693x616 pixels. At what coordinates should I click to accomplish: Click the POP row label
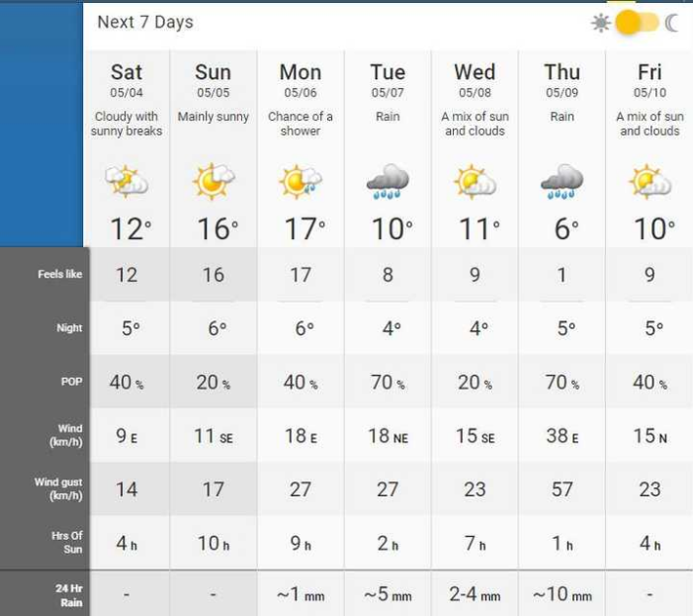(71, 382)
